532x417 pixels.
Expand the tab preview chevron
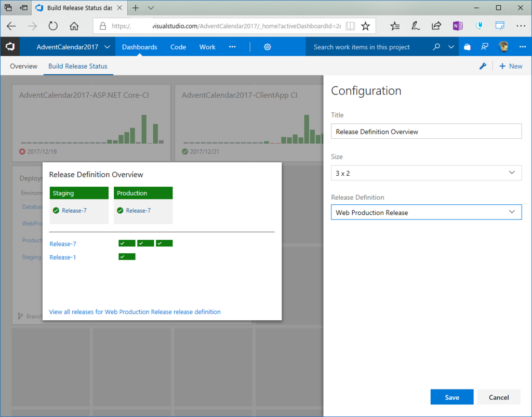pos(151,8)
